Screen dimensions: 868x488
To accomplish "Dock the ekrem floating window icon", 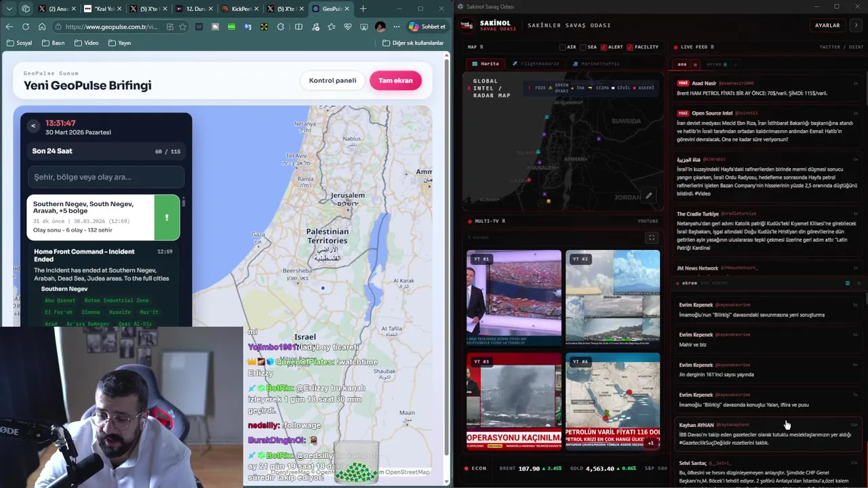I will point(847,283).
